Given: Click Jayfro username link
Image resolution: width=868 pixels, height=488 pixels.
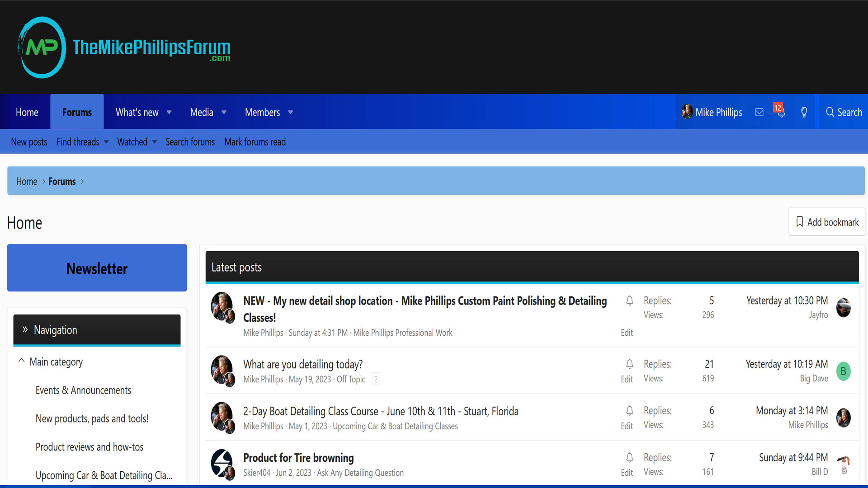Looking at the screenshot, I should pos(818,315).
